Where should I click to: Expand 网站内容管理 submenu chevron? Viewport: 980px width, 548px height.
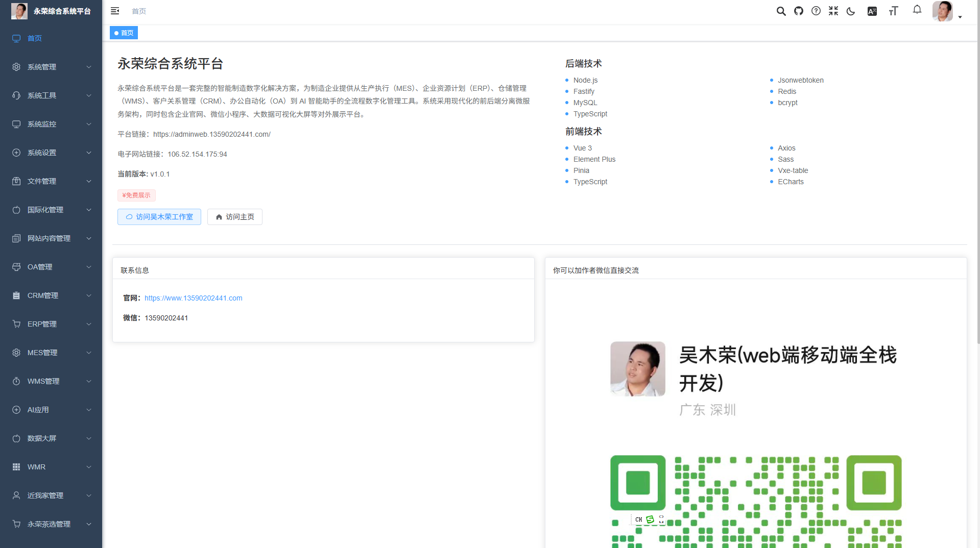coord(89,238)
